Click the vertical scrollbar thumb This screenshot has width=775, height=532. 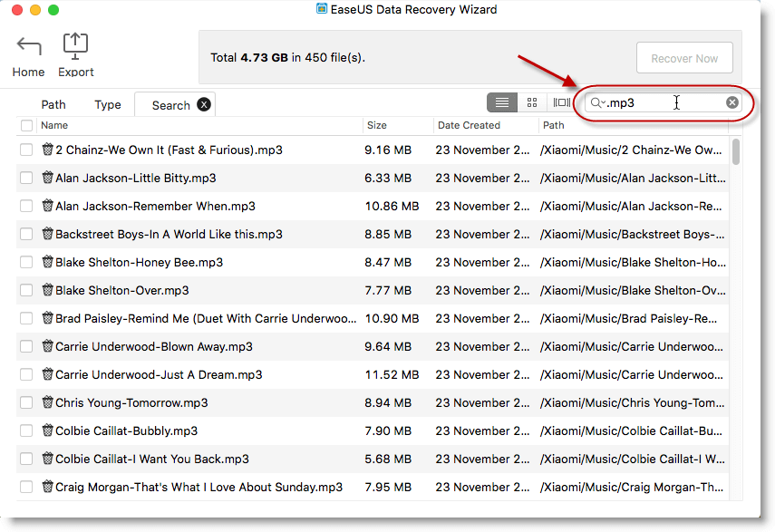[x=735, y=151]
